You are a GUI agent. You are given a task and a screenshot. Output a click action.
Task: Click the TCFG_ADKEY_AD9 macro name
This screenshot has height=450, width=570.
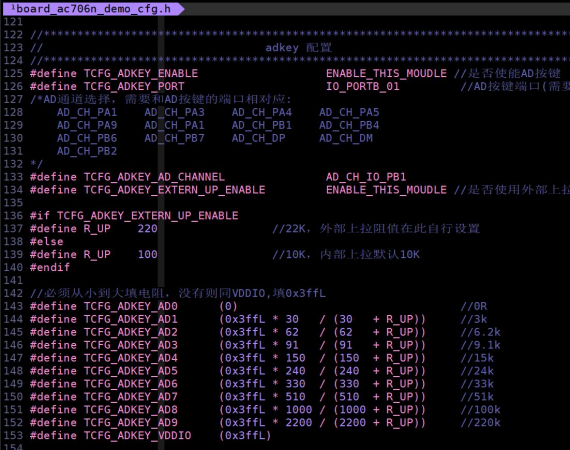point(131,423)
